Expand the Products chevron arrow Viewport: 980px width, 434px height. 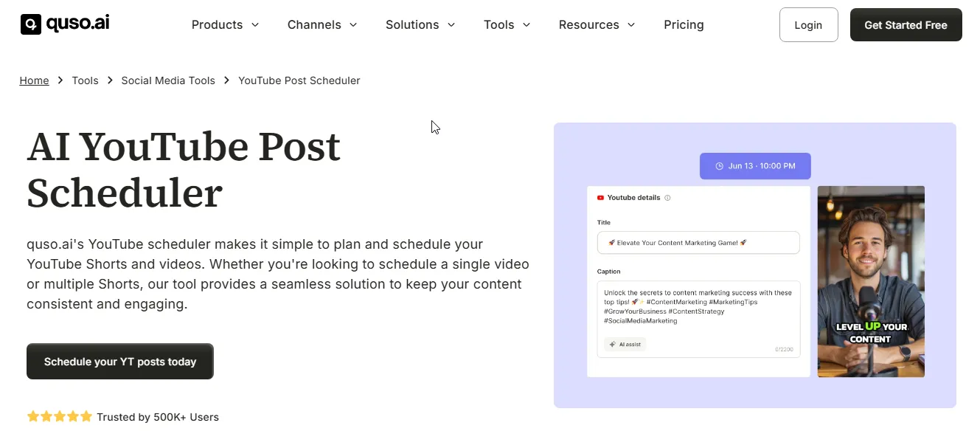(x=255, y=25)
